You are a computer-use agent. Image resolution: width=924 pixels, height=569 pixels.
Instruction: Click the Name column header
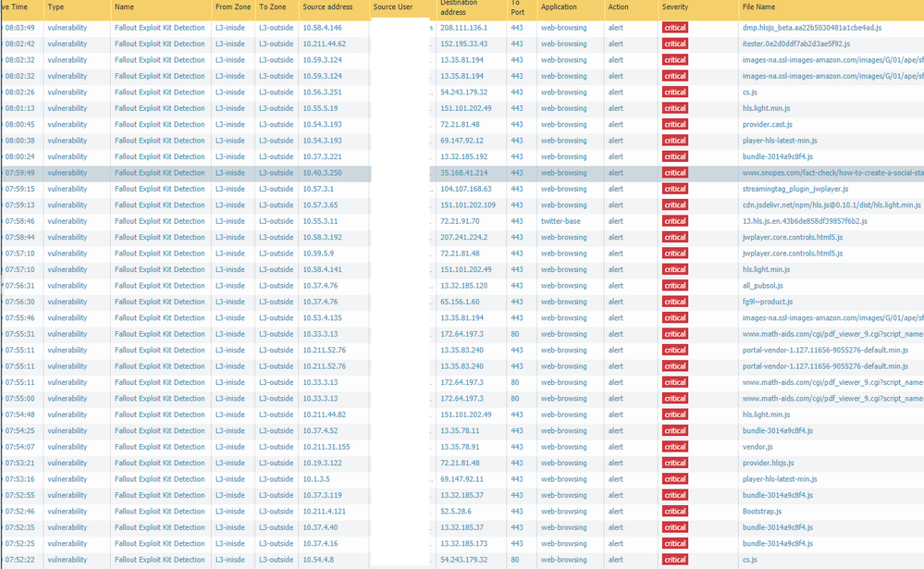point(124,7)
